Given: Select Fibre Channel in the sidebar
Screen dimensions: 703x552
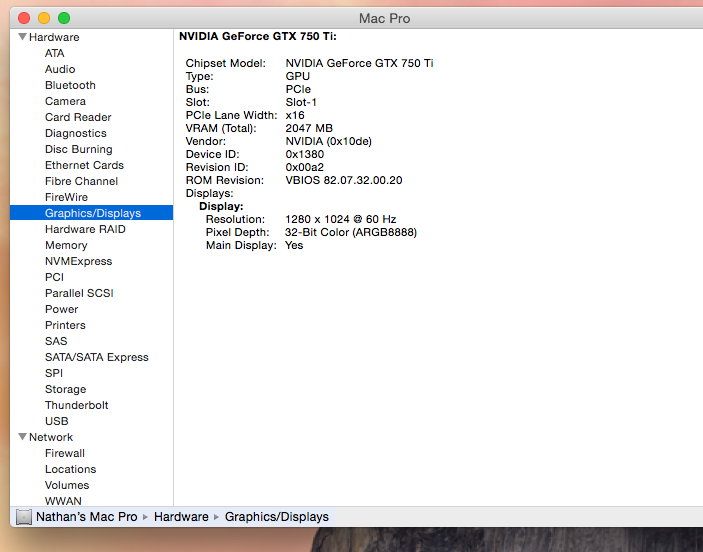Looking at the screenshot, I should coord(81,181).
